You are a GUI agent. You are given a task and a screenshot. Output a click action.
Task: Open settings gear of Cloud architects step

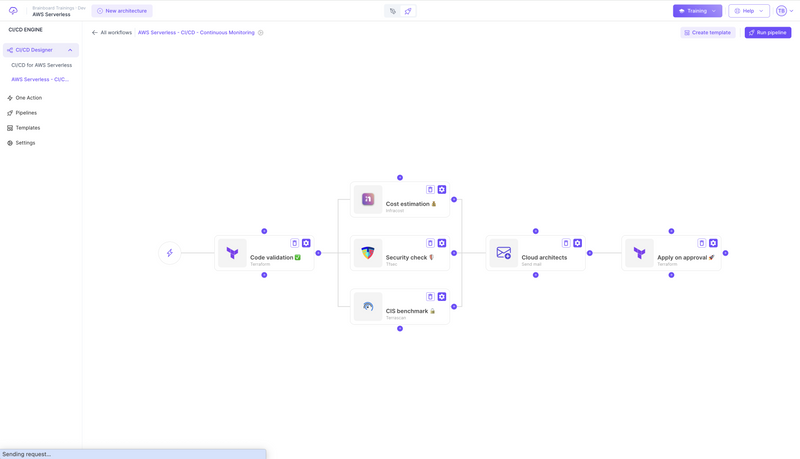(578, 243)
